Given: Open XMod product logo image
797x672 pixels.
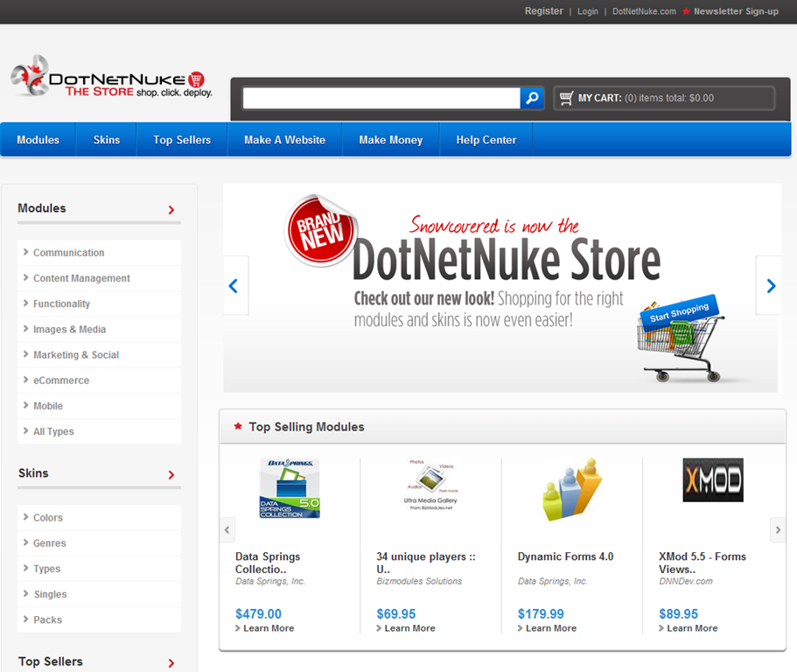Looking at the screenshot, I should coord(713,479).
